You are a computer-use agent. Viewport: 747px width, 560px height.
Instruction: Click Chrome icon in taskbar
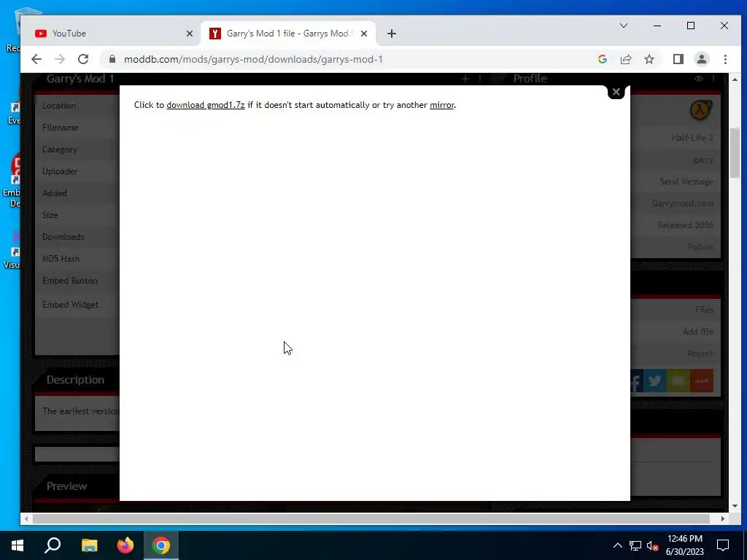[x=161, y=545]
